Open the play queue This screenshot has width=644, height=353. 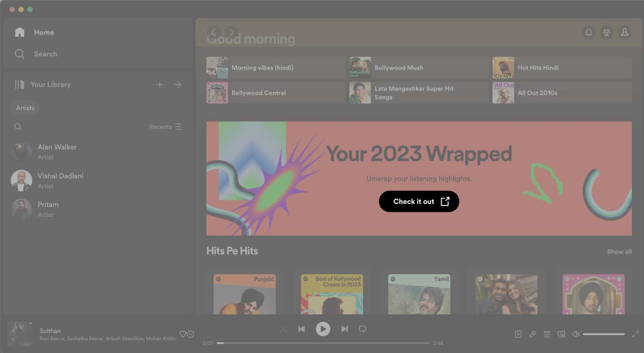point(547,334)
